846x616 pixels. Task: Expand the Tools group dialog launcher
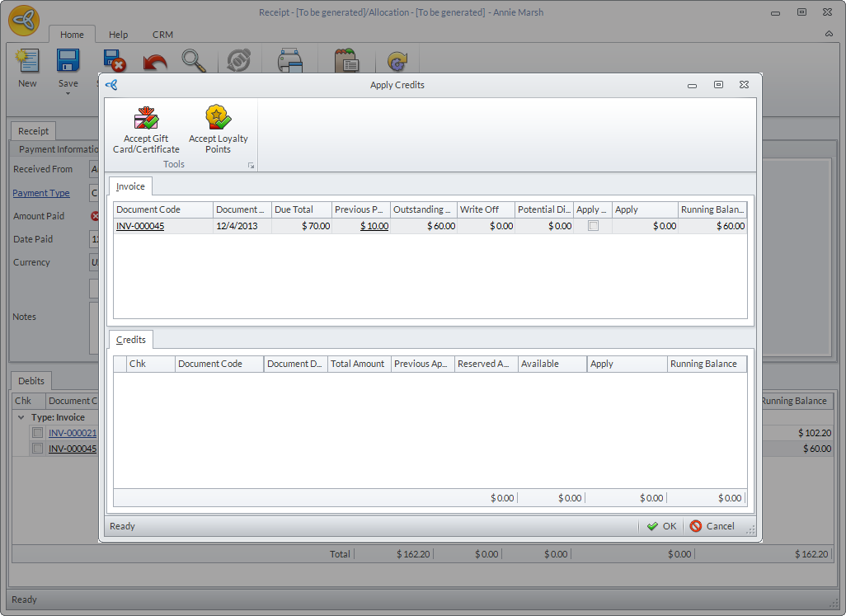tap(251, 166)
